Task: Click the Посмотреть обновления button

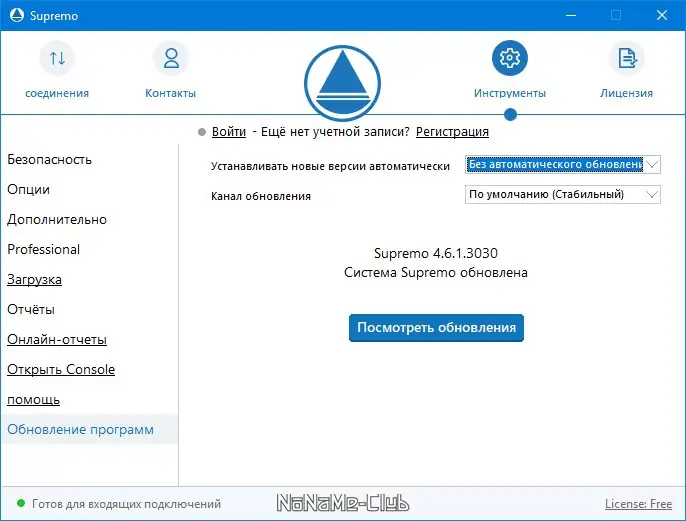Action: (x=436, y=328)
